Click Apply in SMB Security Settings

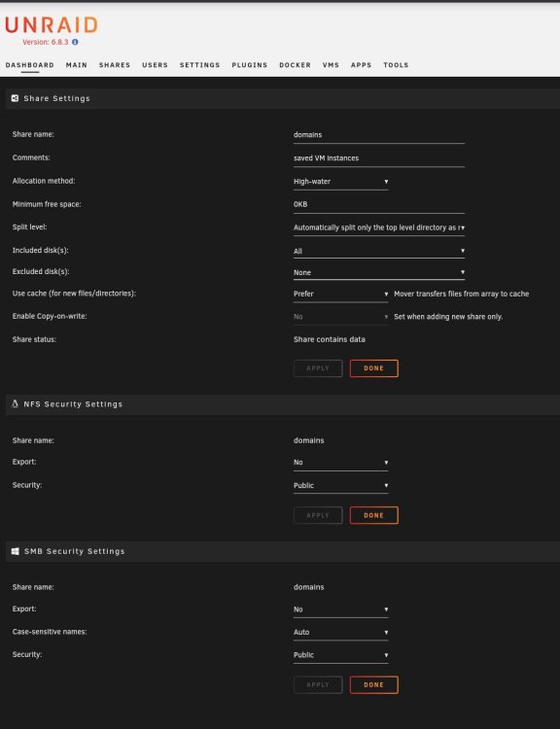pyautogui.click(x=318, y=685)
